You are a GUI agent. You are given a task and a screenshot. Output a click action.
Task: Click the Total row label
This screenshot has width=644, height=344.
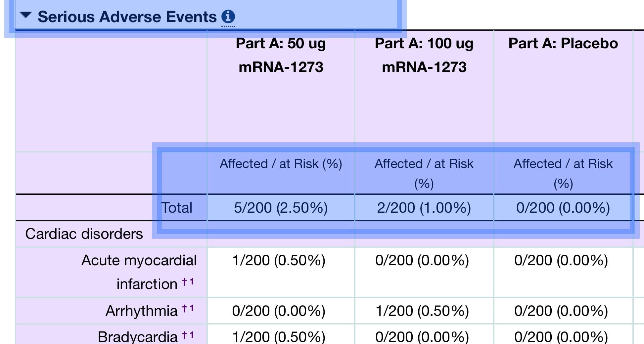176,208
